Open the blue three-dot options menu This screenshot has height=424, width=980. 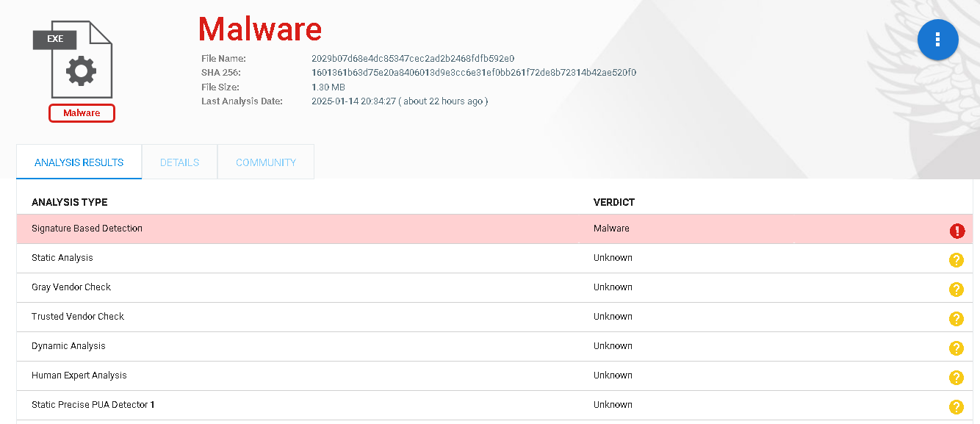(x=937, y=40)
